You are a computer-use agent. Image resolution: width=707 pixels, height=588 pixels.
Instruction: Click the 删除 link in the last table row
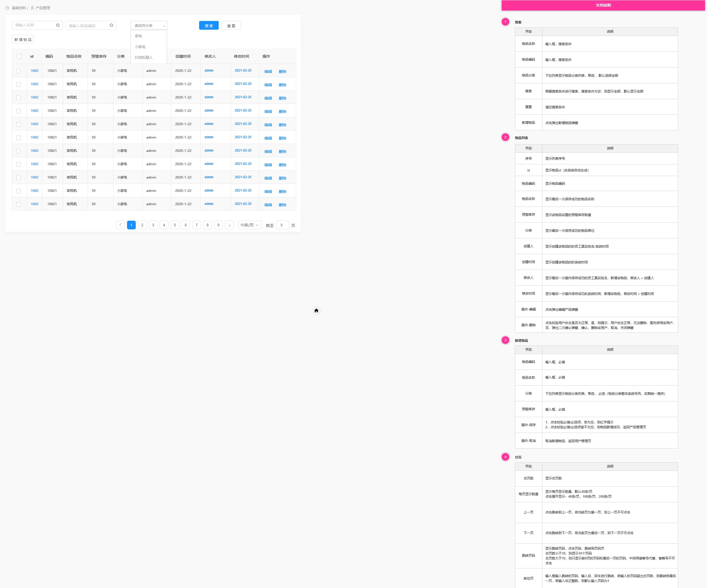(x=282, y=205)
